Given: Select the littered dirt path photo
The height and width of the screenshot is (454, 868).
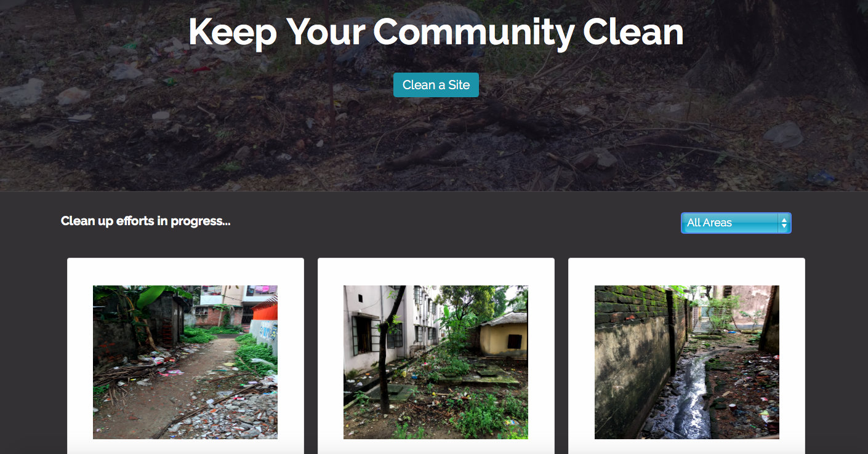Looking at the screenshot, I should coord(185,362).
